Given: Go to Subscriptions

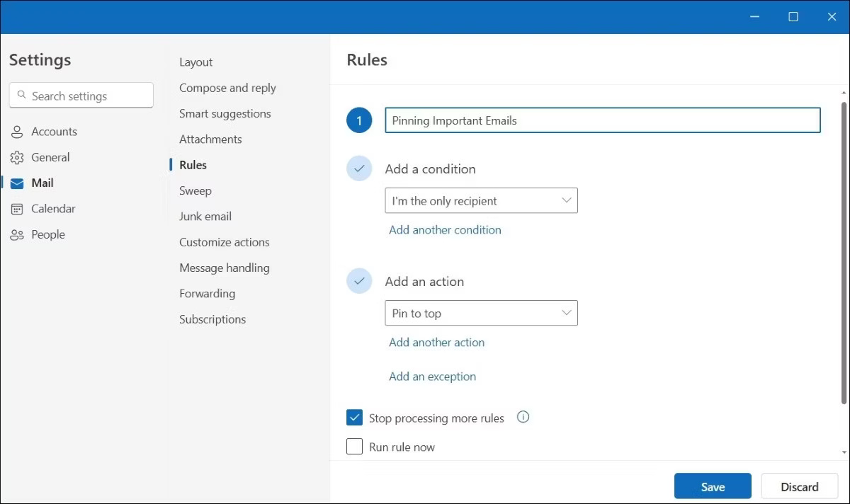Looking at the screenshot, I should click(x=212, y=319).
